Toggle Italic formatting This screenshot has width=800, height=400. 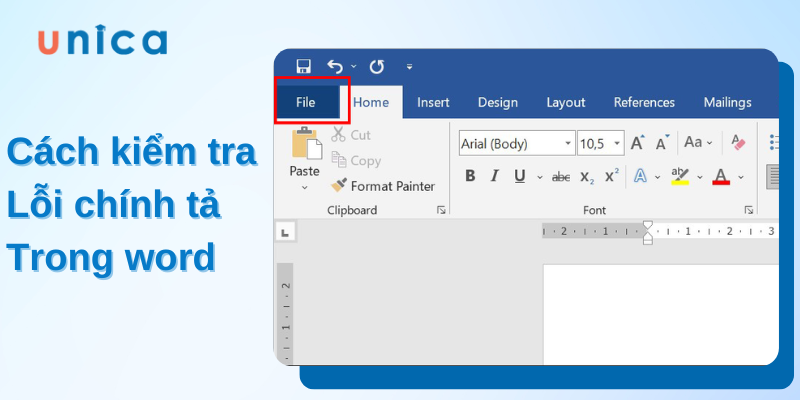494,177
